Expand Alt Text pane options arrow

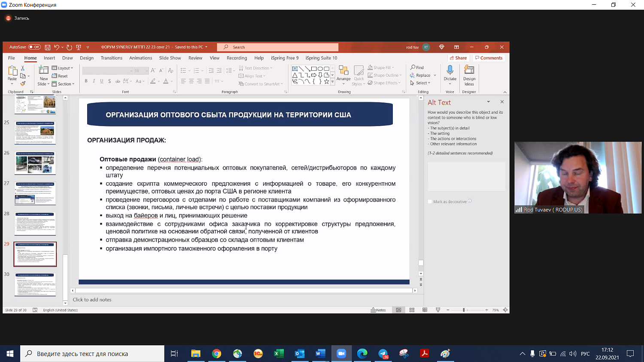coord(488,102)
